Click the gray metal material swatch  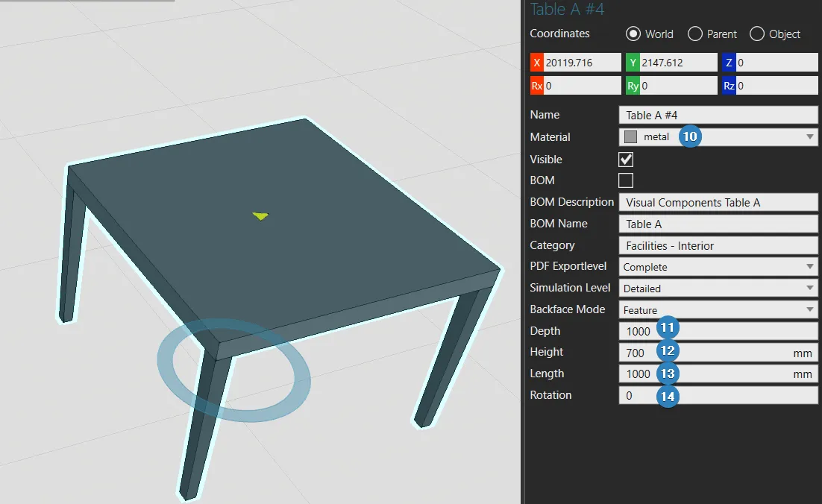point(631,137)
